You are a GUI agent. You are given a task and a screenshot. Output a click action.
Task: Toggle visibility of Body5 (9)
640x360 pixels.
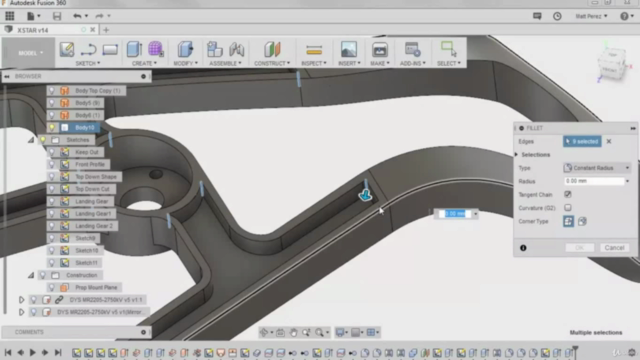click(52, 103)
